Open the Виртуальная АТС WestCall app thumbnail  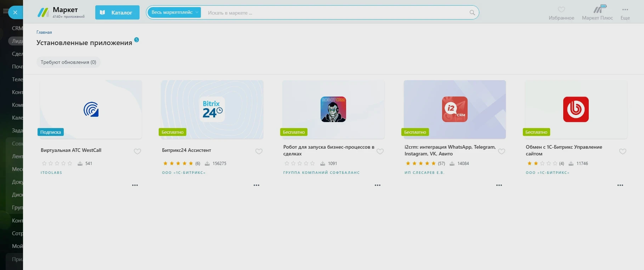pos(91,109)
